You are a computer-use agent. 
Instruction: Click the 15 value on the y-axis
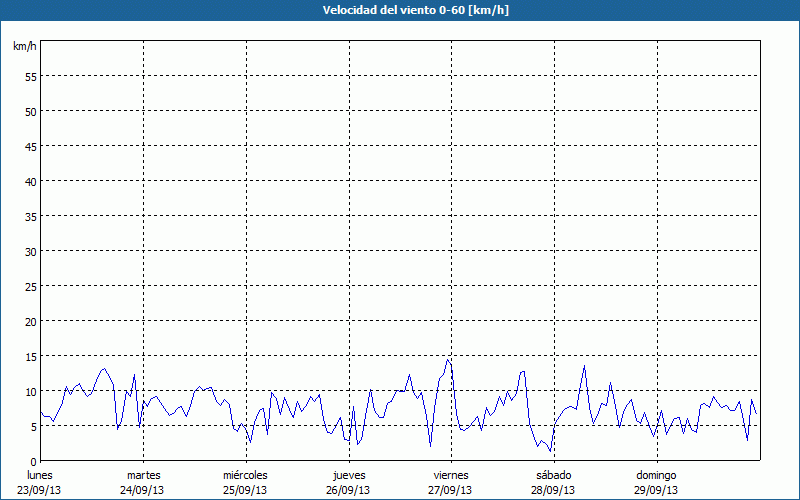[x=30, y=356]
